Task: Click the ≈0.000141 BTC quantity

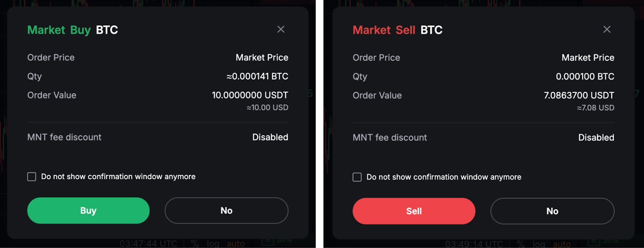Action: pos(257,76)
